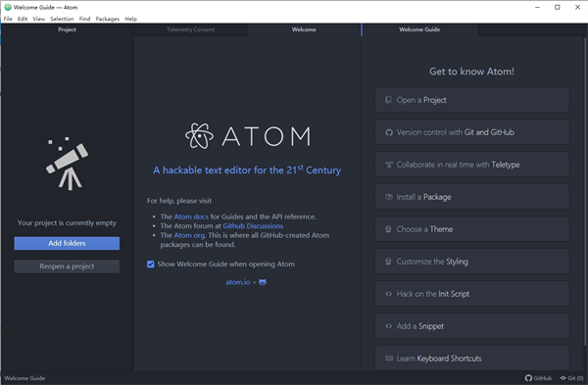Select the Welcome Guide tab

tap(419, 29)
